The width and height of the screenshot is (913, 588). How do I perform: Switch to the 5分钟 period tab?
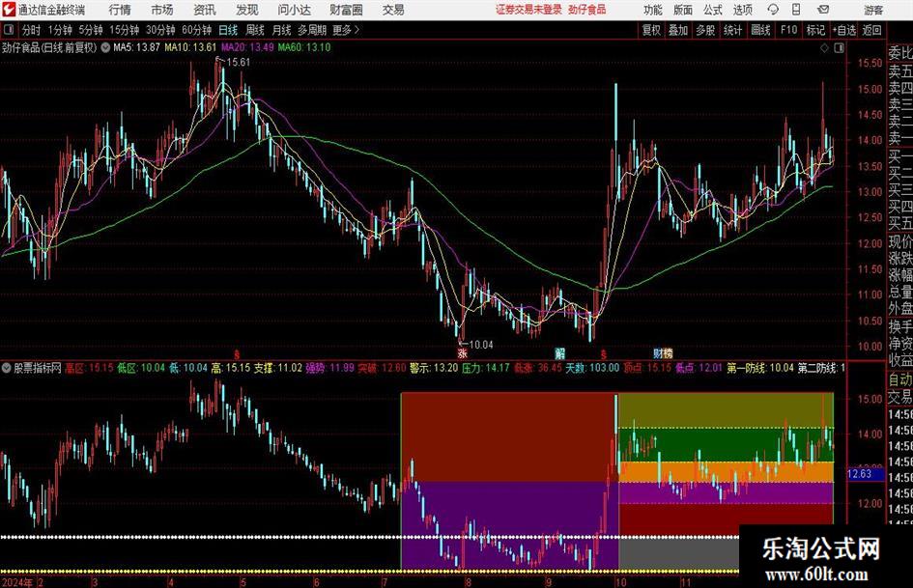90,30
